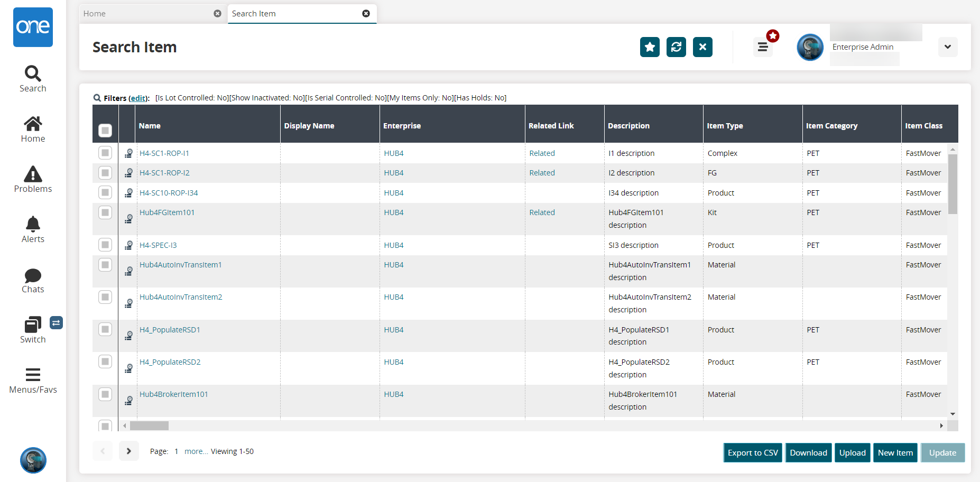Select checkbox for H4-SC1-ROP-I2 row
980x482 pixels.
pos(105,173)
